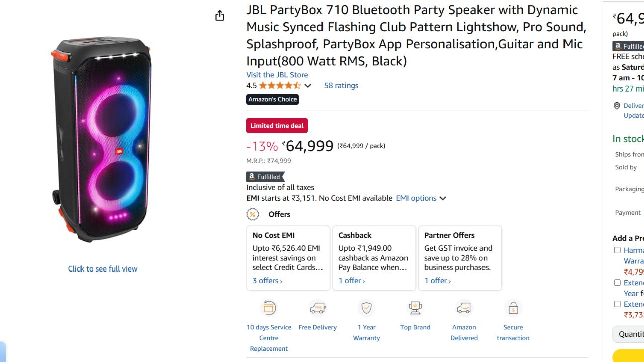Tick the third protection plan checkbox priced ₹3,73…
Viewport: 644px width, 362px height.
point(617,304)
